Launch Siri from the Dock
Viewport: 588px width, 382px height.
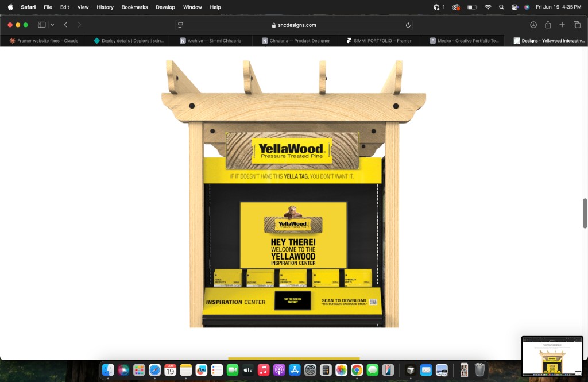tap(123, 370)
